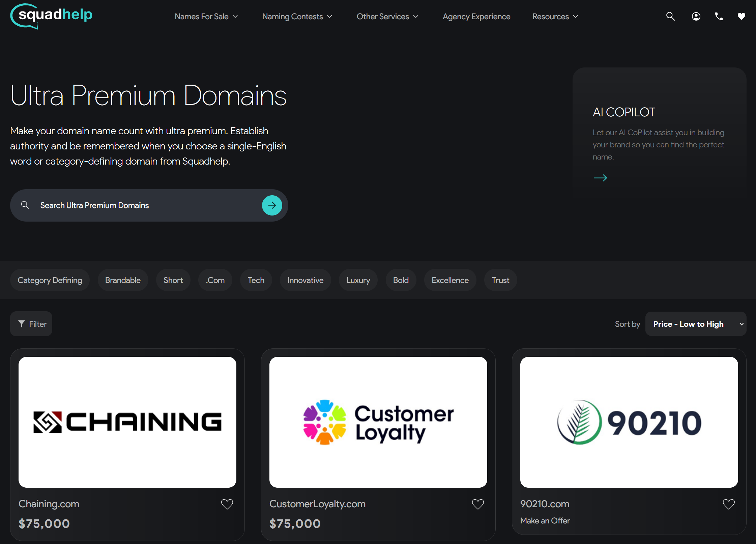Image resolution: width=756 pixels, height=544 pixels.
Task: Select the Brandable tag
Action: pos(123,280)
